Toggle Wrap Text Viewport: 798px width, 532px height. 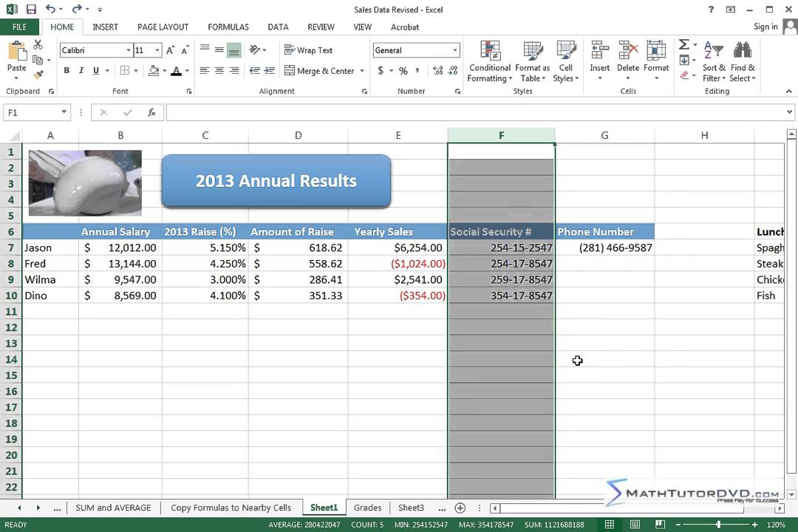pos(308,50)
